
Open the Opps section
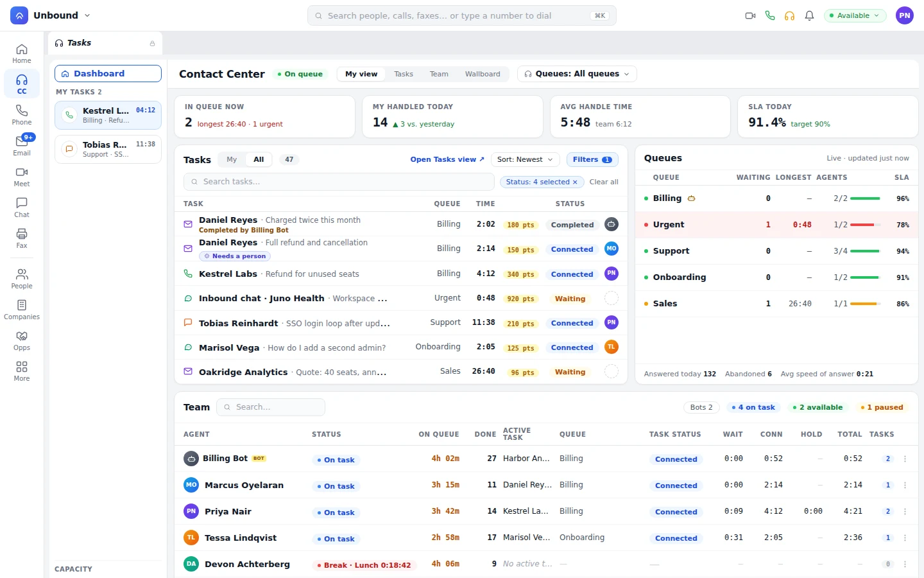click(22, 340)
